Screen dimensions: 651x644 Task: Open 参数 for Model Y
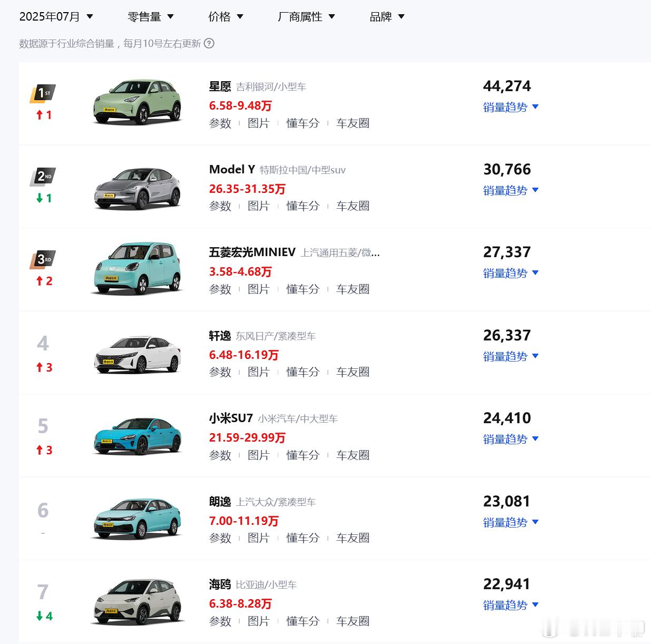(x=220, y=206)
